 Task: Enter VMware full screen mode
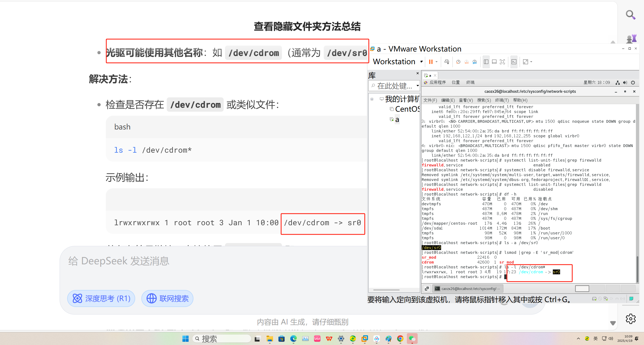[x=502, y=62]
